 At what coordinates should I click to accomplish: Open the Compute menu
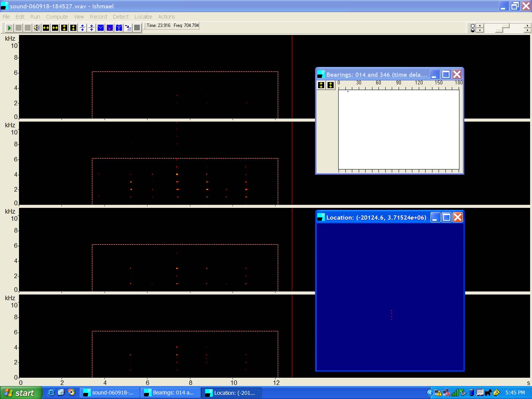[x=57, y=17]
